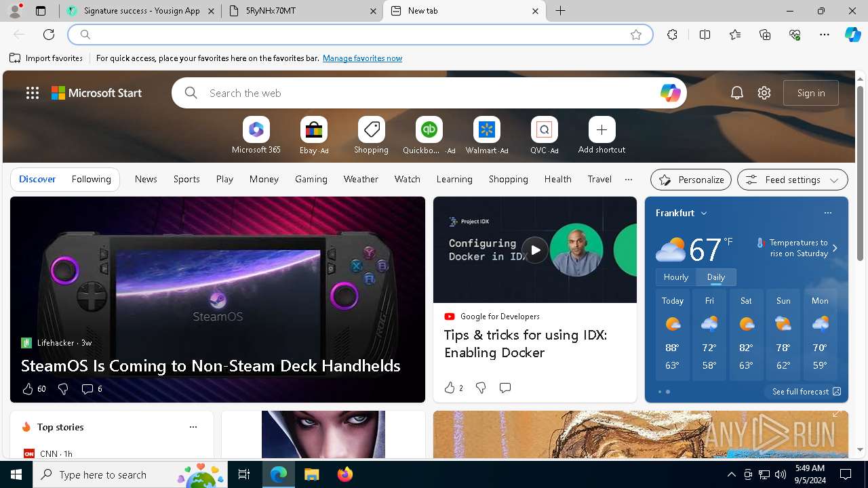Image resolution: width=868 pixels, height=488 pixels.
Task: Switch weather to Daily view
Action: tap(716, 277)
